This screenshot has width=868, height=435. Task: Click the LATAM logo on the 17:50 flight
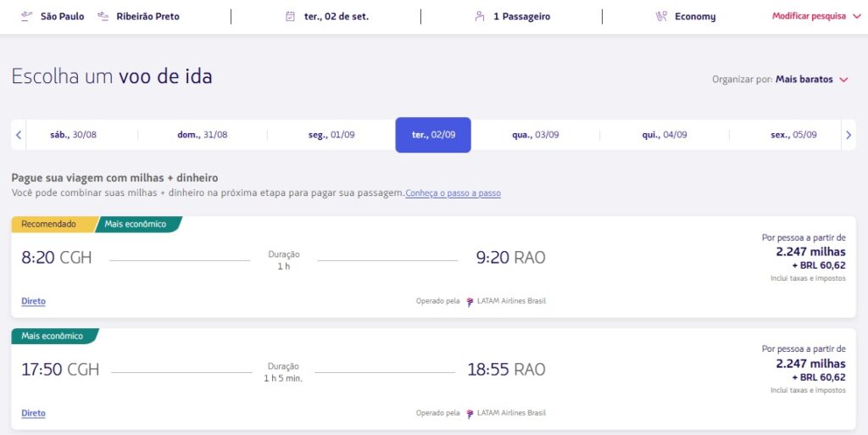pos(470,414)
